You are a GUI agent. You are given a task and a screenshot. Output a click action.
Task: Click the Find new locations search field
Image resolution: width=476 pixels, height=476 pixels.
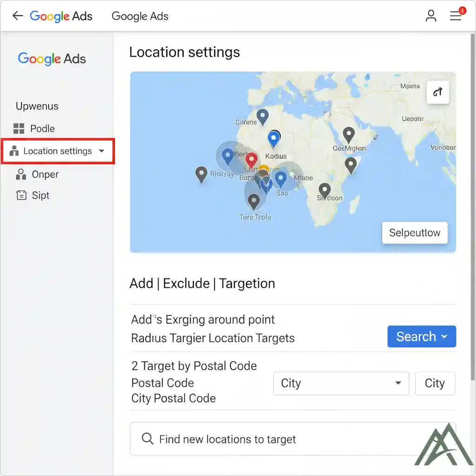279,439
